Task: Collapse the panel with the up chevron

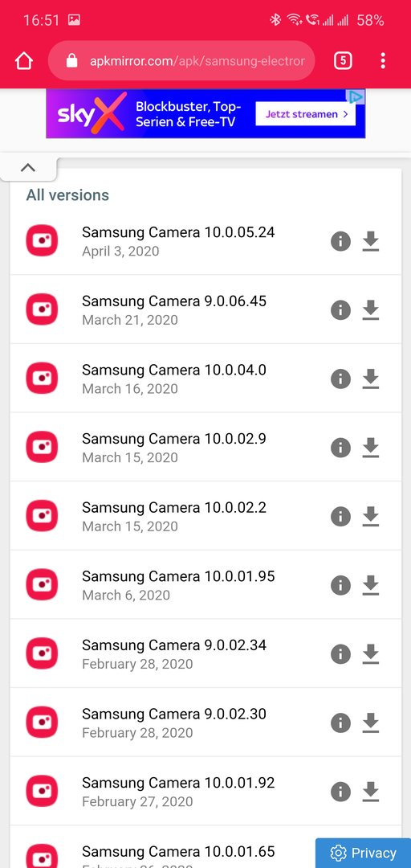Action: [x=27, y=168]
